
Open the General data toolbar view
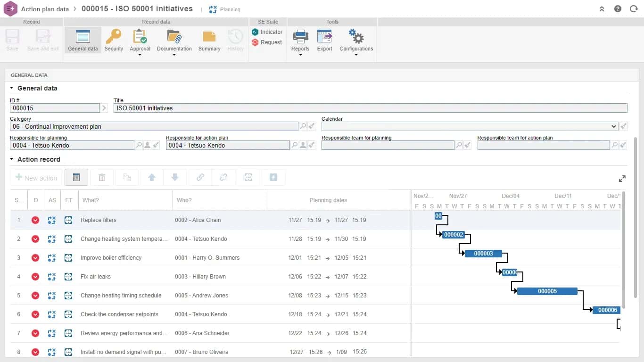click(83, 40)
